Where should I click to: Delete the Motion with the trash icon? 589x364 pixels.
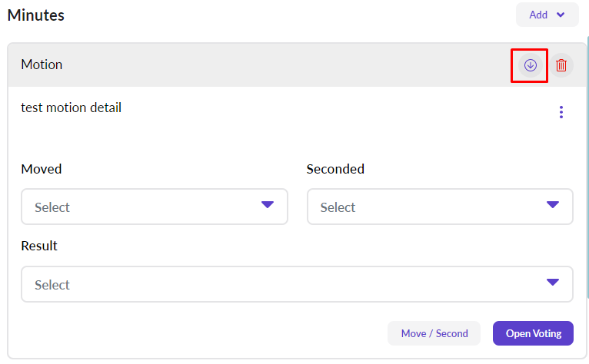[x=561, y=65]
